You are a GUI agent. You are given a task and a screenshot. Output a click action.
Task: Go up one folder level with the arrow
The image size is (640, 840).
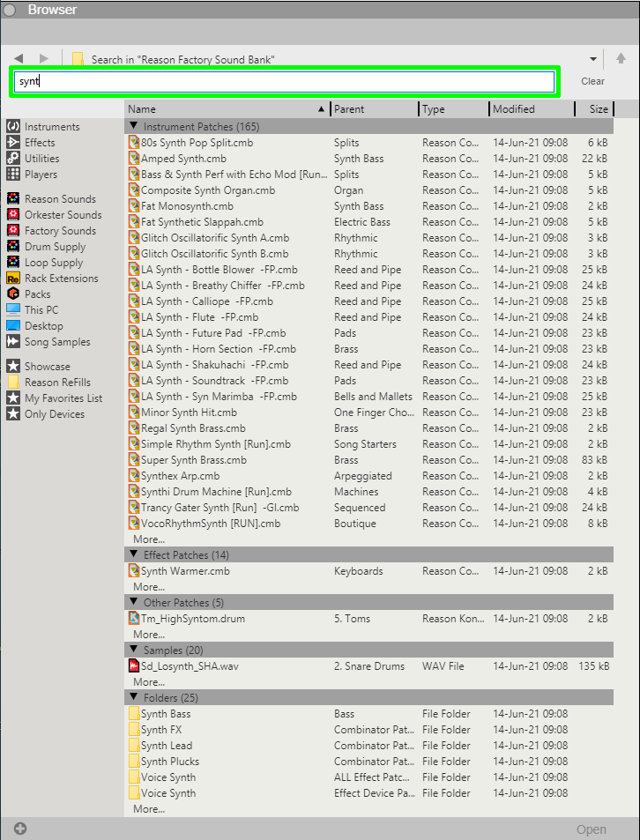pos(621,59)
